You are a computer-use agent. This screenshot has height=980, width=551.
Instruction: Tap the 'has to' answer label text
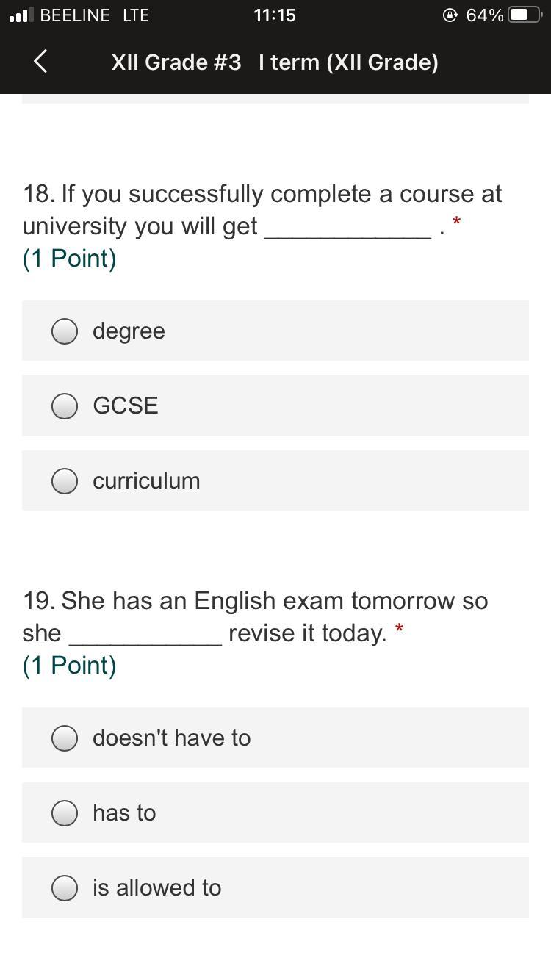click(x=124, y=813)
